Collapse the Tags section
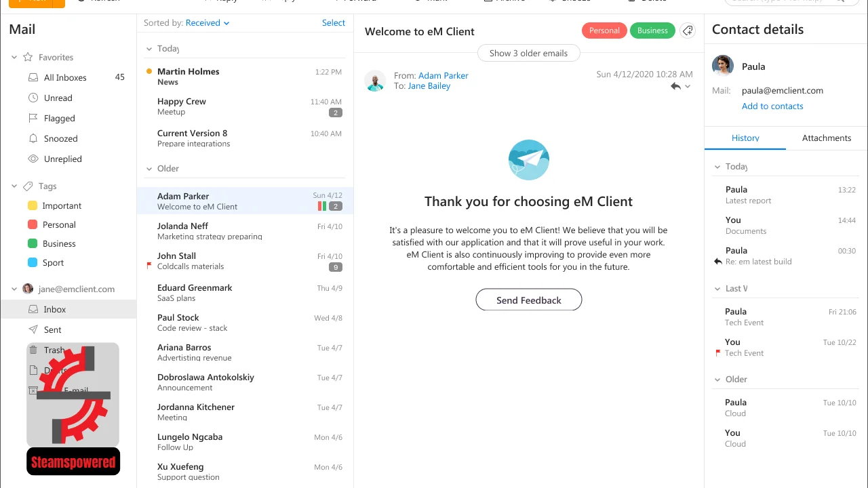868x488 pixels. (x=14, y=186)
